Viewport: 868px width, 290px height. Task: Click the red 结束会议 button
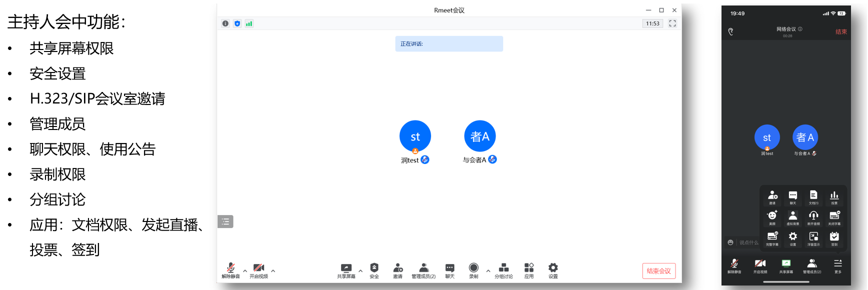pyautogui.click(x=658, y=271)
